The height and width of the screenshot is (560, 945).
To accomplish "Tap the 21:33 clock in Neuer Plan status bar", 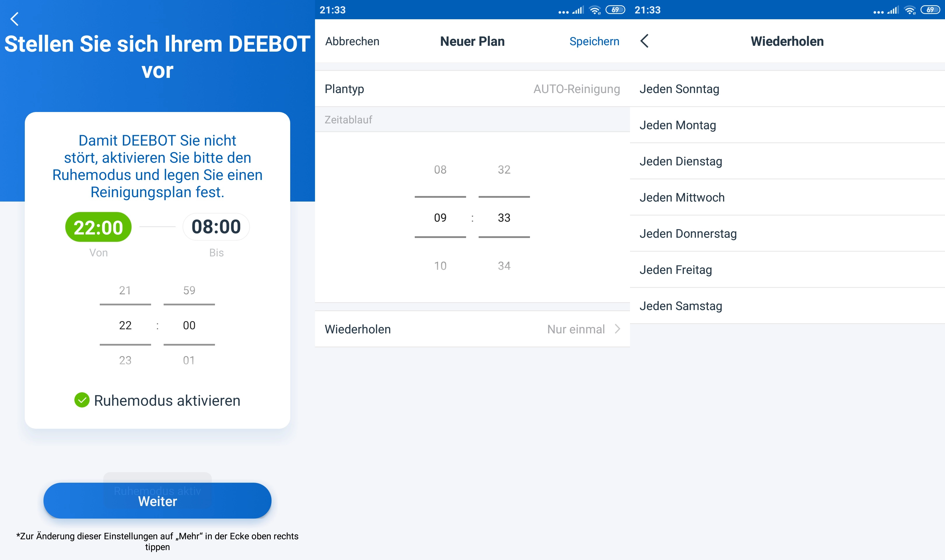I will pos(332,10).
